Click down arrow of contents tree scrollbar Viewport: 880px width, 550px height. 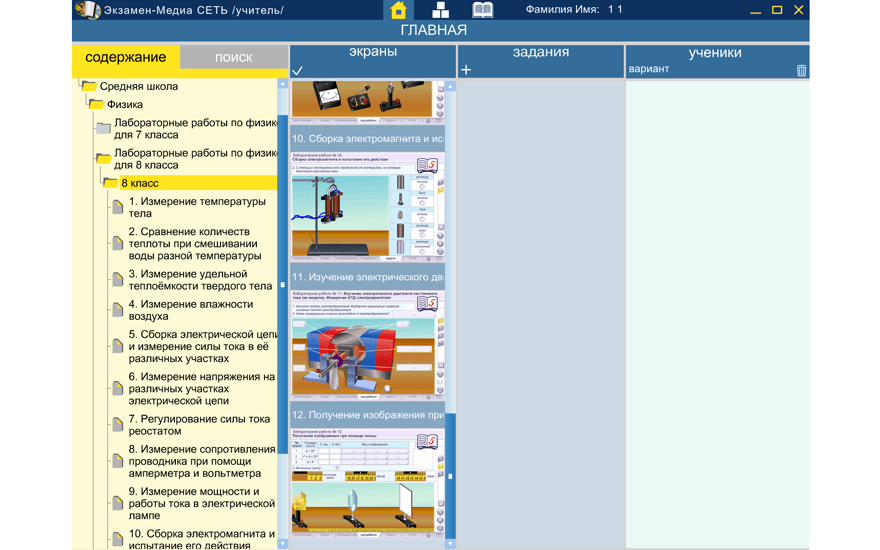coord(282,544)
